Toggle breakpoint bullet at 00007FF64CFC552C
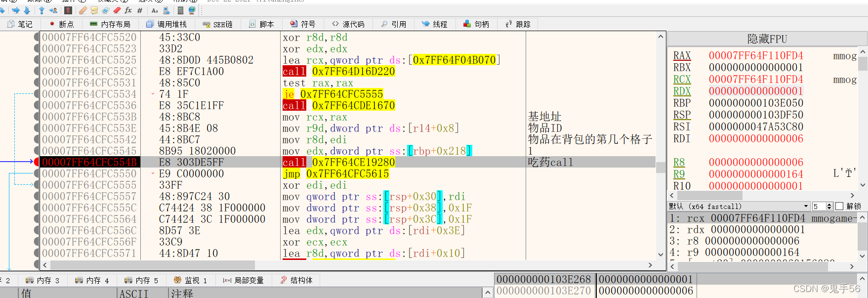Viewport: 868px width, 298px height. (x=37, y=71)
